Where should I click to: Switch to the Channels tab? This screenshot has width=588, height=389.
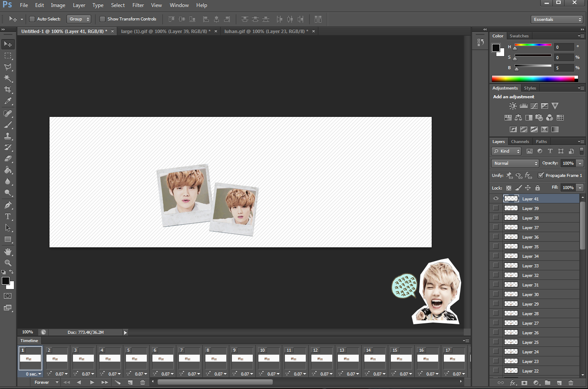pos(520,142)
